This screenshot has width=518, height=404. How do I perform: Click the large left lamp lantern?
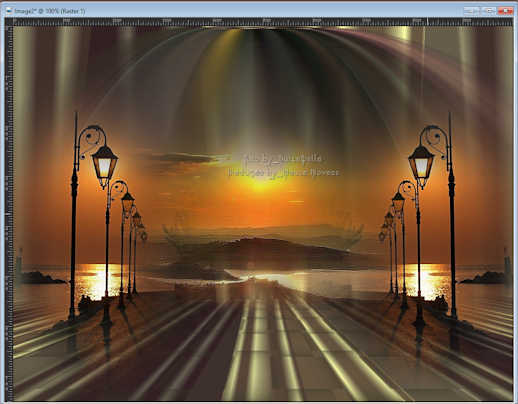(x=104, y=165)
